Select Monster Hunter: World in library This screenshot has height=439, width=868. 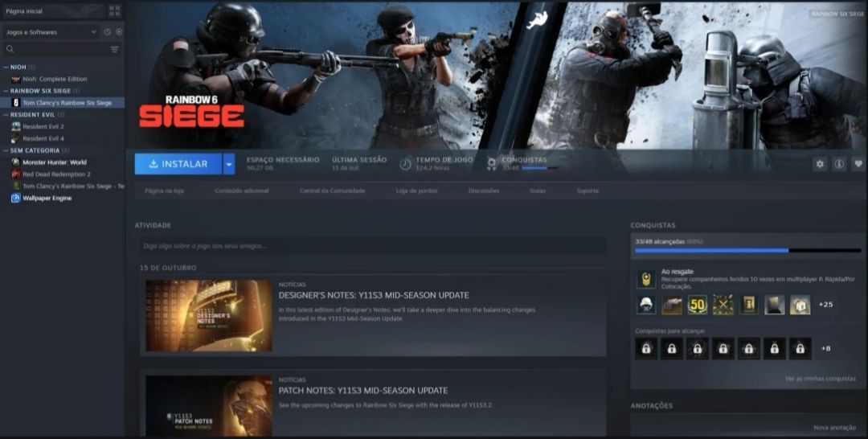click(55, 162)
